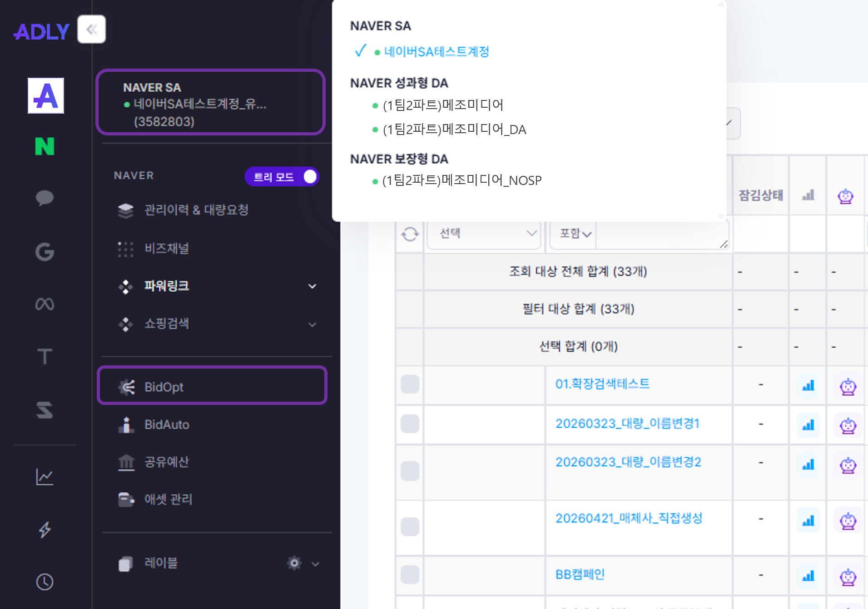Select account (1팀2파트)메조미디어_NOSP
This screenshot has height=609, width=868.
462,181
